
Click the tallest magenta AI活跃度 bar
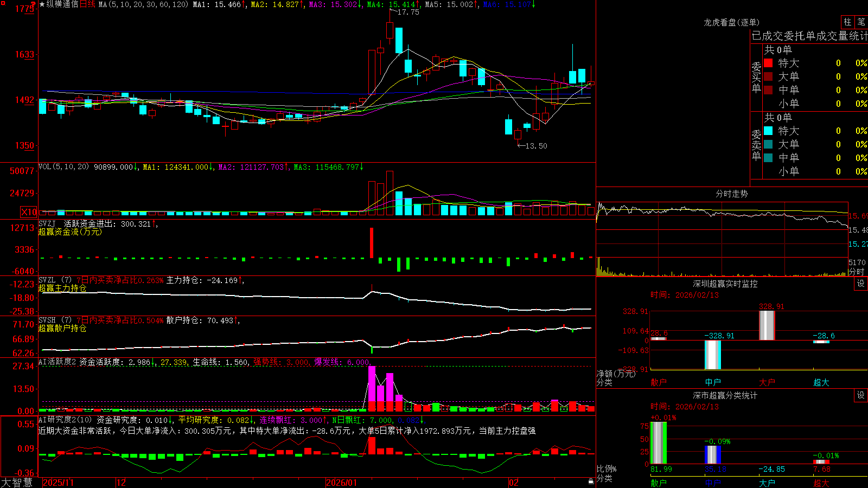372,389
